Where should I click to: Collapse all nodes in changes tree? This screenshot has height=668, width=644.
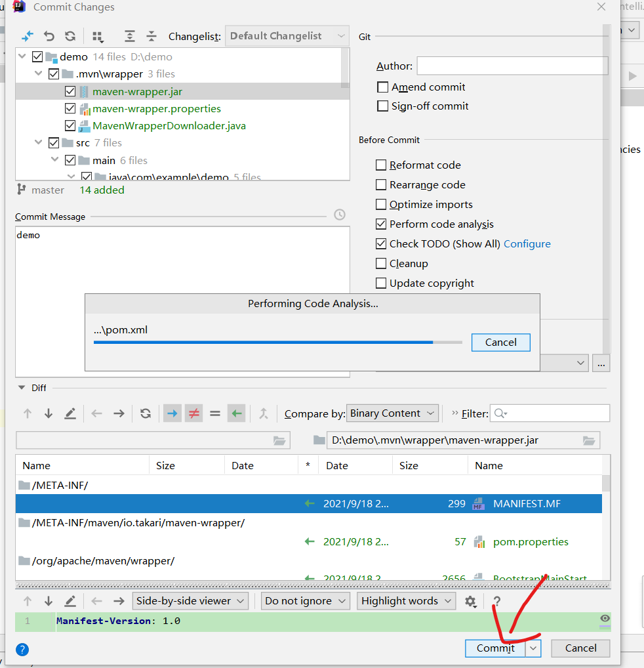coord(151,37)
